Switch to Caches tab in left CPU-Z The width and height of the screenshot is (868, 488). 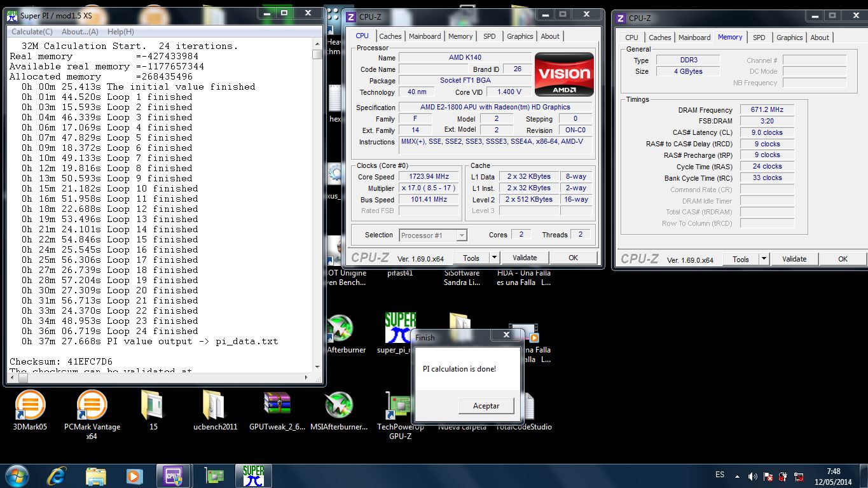[390, 36]
